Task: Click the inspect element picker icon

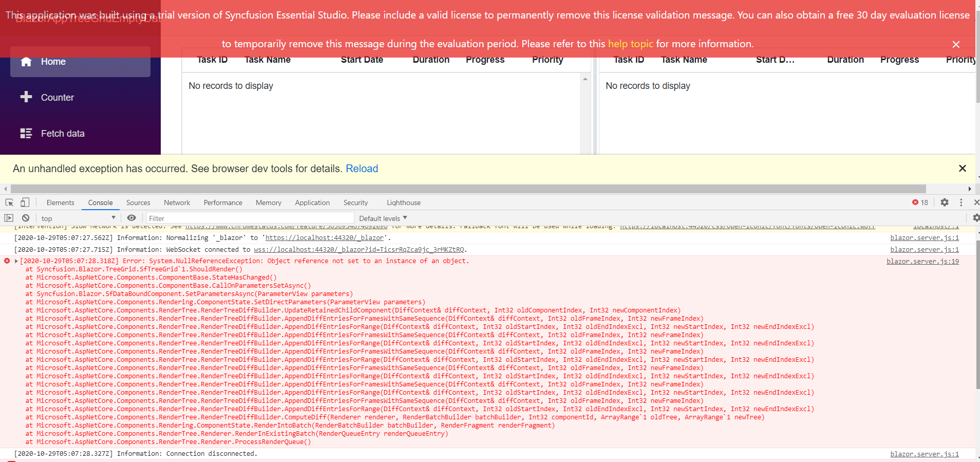Action: point(9,202)
